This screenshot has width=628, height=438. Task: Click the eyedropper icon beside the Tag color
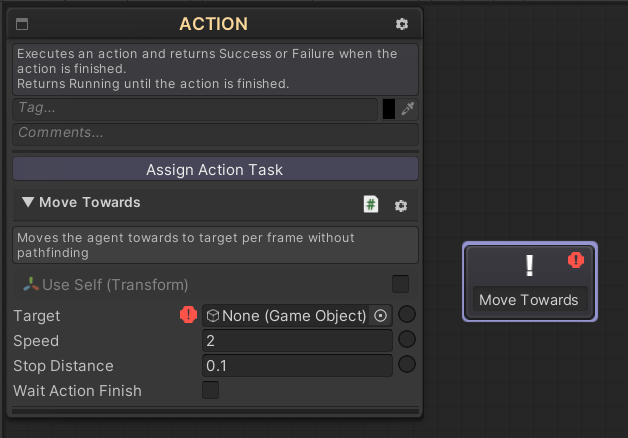tap(408, 109)
